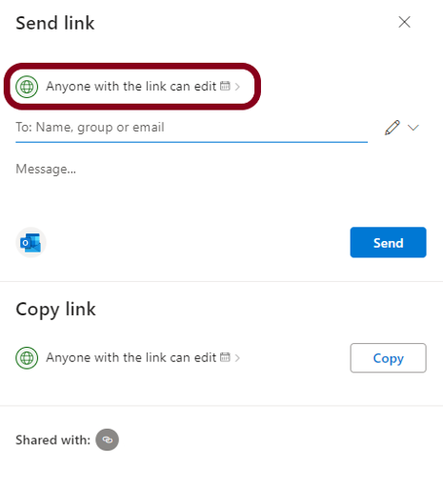Click the calendar expiry icon in the Send link setting
This screenshot has width=443, height=504.
[x=225, y=86]
